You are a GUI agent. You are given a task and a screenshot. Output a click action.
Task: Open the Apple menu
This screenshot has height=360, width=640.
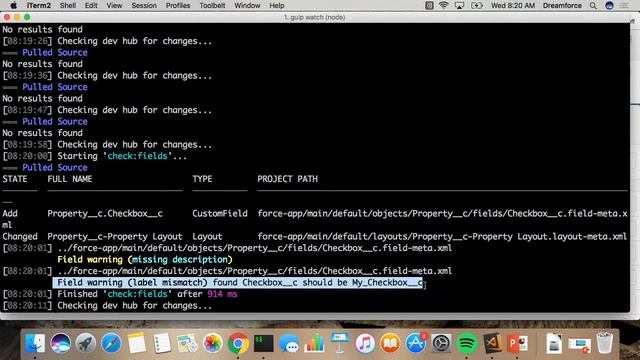coord(13,5)
